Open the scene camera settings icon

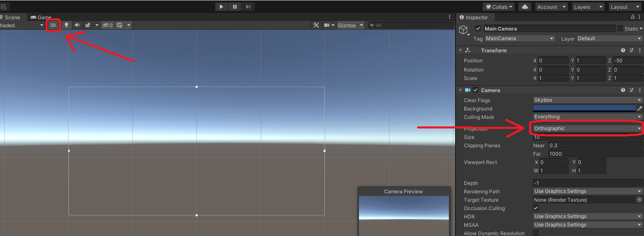(x=327, y=25)
